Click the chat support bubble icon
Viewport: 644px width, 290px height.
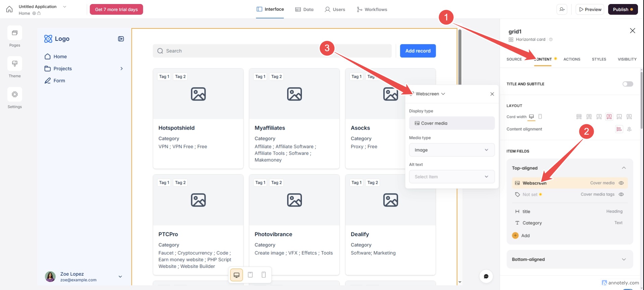486,276
